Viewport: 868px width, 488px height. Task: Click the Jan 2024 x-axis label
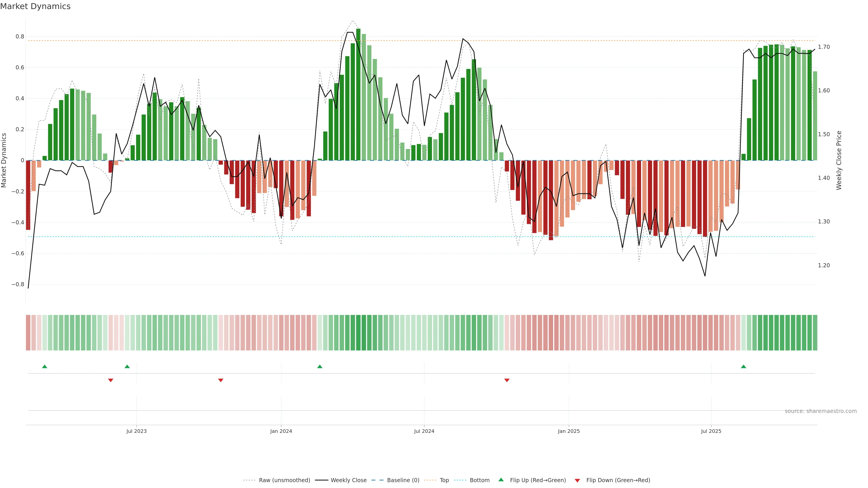[x=281, y=431]
